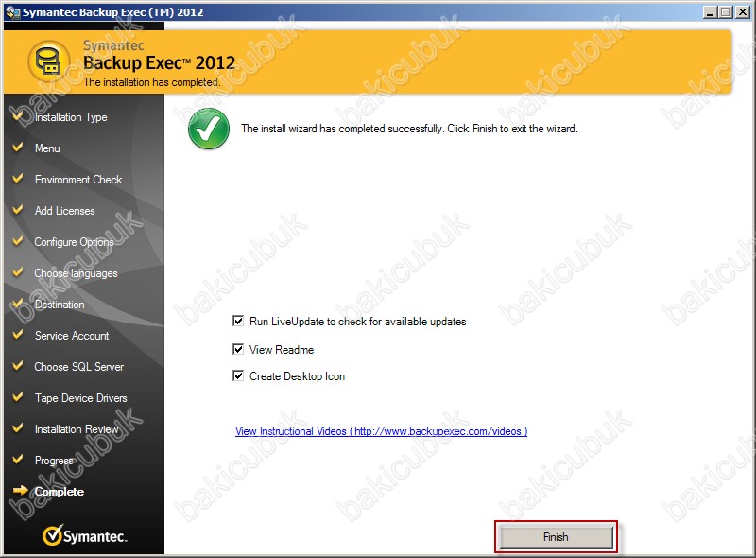Click the checkmark beside Service Account
The width and height of the screenshot is (756, 558).
[18, 334]
